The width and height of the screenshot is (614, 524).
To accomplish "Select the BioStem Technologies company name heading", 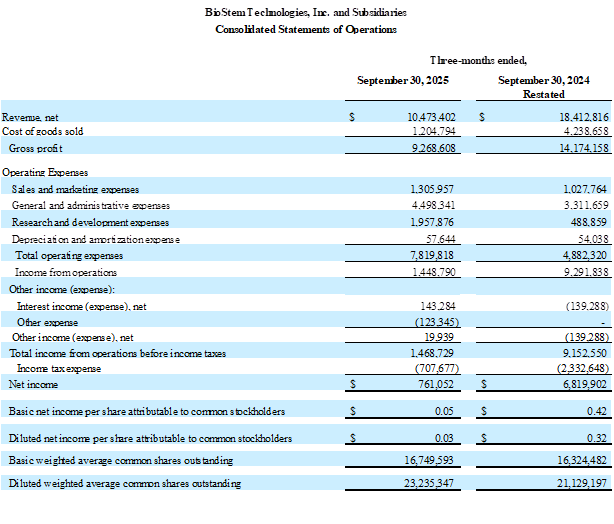I will click(306, 13).
